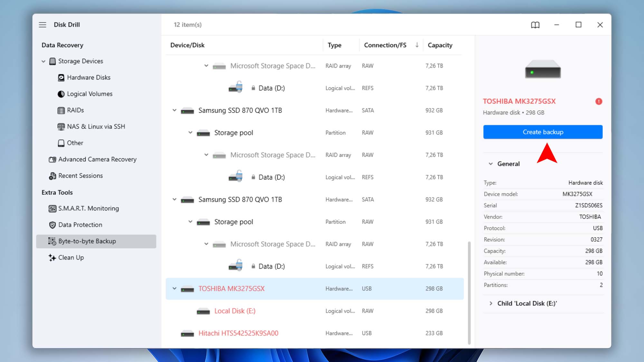This screenshot has width=644, height=362.
Task: Select the Hitachi HTS542525K9SA00 disk name
Action: [x=238, y=333]
